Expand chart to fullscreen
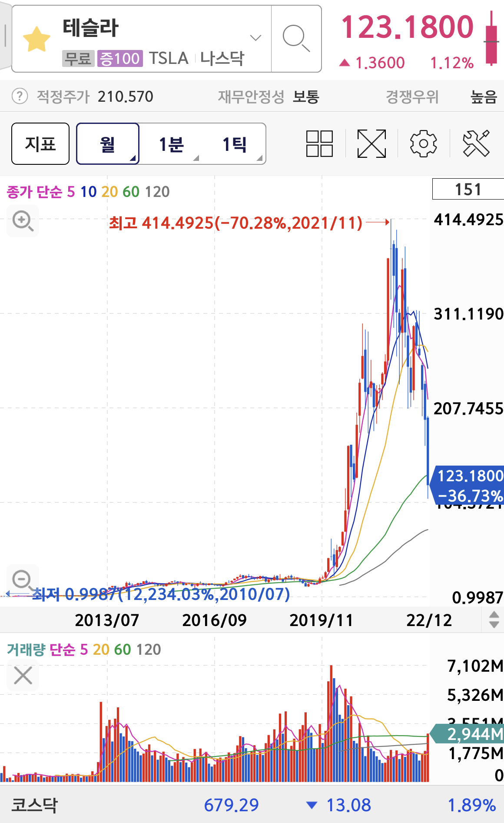The height and width of the screenshot is (823, 504). [371, 143]
